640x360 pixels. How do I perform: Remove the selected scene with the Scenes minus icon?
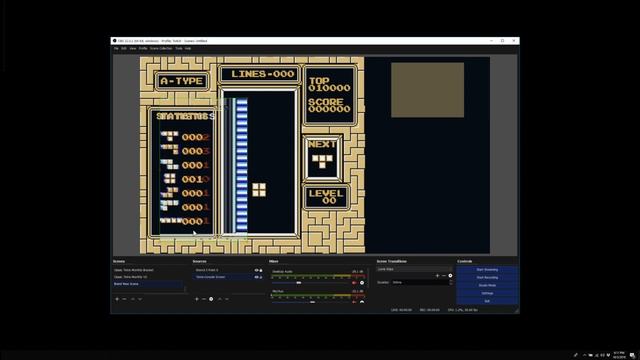click(x=124, y=299)
